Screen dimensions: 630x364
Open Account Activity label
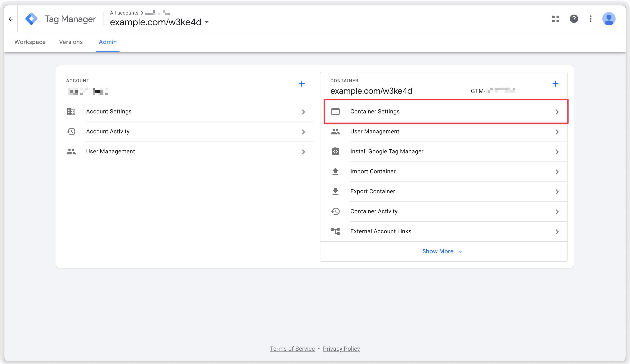[x=108, y=131]
